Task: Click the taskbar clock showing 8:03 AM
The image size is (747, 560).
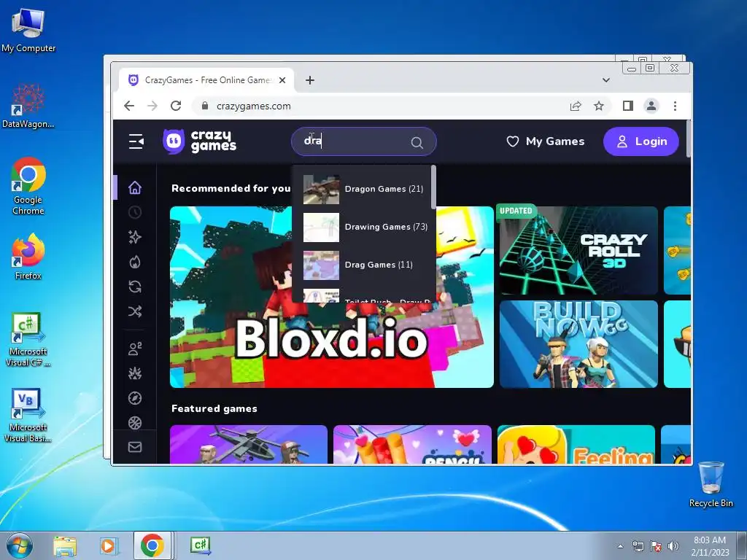Action: tap(710, 546)
